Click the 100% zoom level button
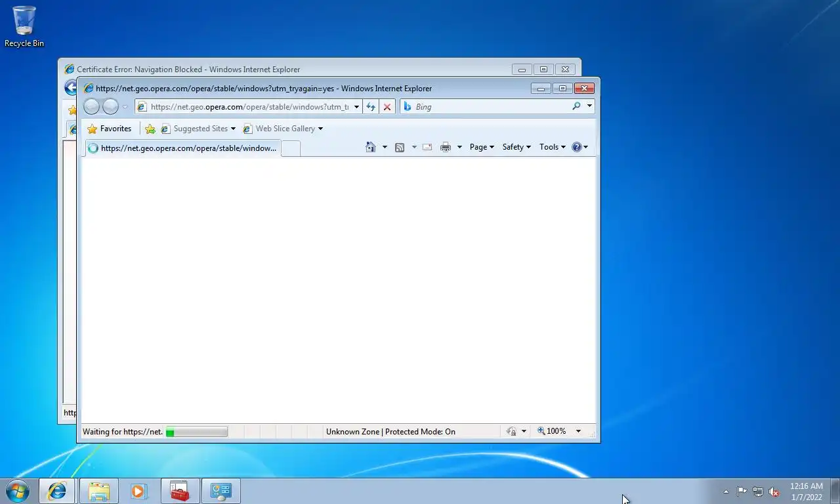Viewport: 840px width, 504px height. point(552,431)
